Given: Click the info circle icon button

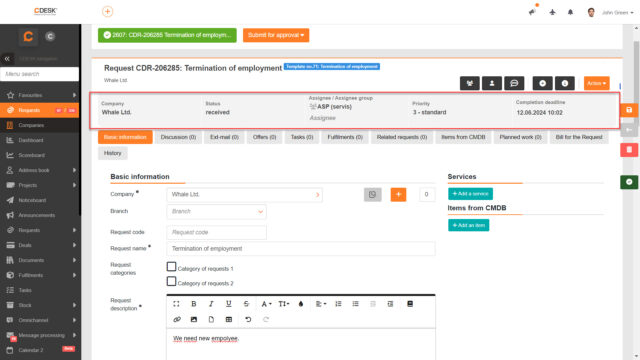Looking at the screenshot, I should pyautogui.click(x=564, y=83).
